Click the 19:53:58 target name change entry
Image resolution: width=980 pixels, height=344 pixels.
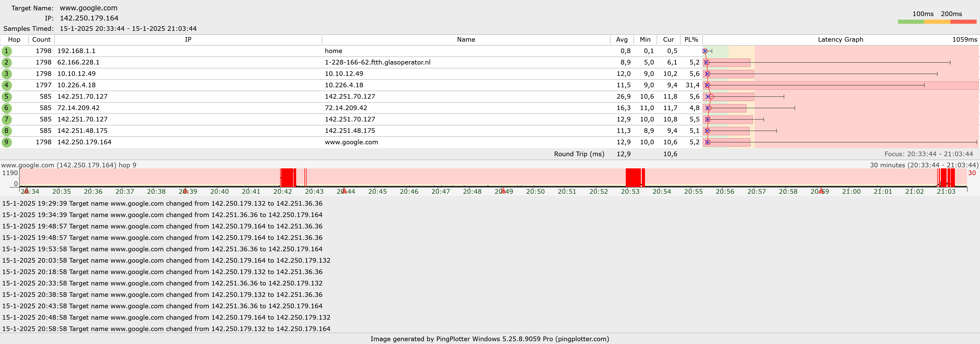[162, 249]
